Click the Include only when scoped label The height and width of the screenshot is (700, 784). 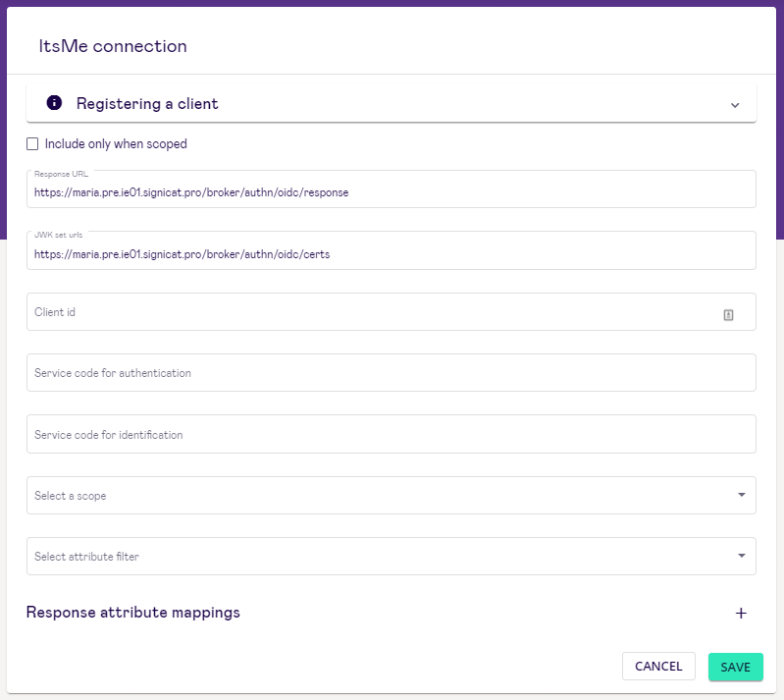coord(116,144)
